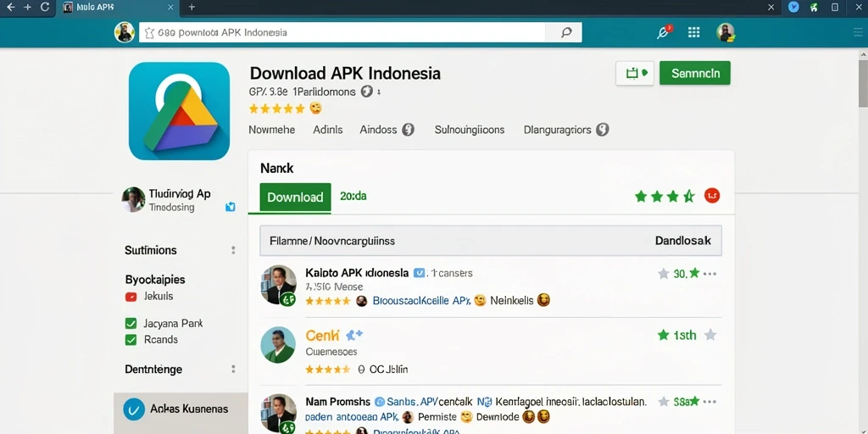The width and height of the screenshot is (868, 434).
Task: Open notifications icon with red badge
Action: [x=663, y=32]
